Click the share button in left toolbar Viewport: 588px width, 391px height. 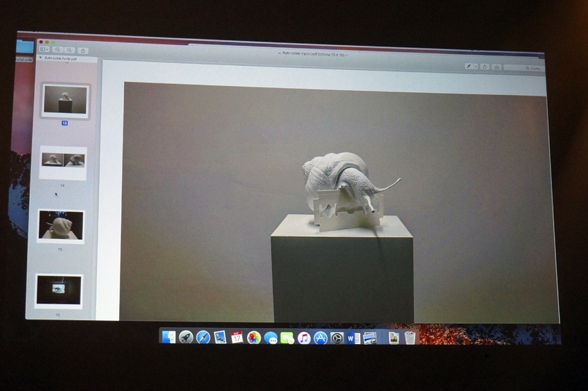point(83,51)
